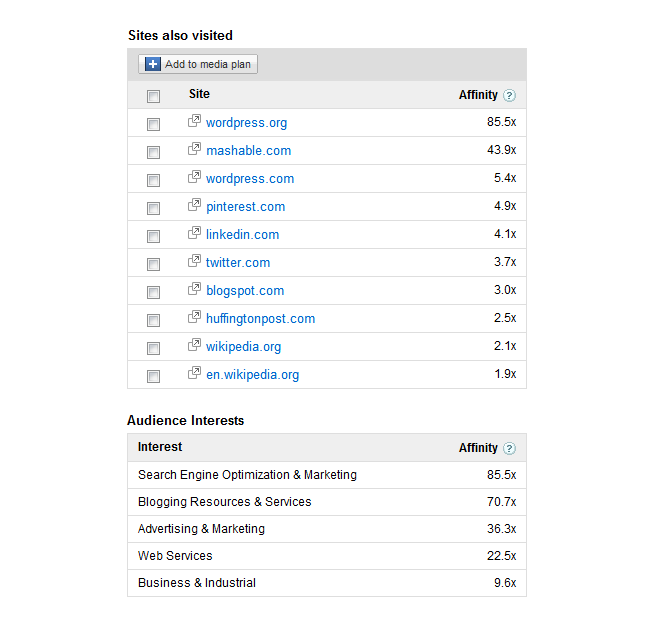Follow the wikipedia.org link

pos(244,347)
